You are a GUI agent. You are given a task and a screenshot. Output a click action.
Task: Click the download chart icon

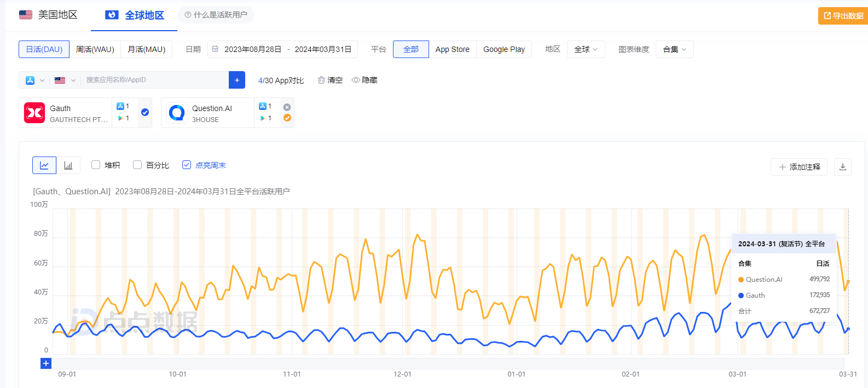coord(842,167)
